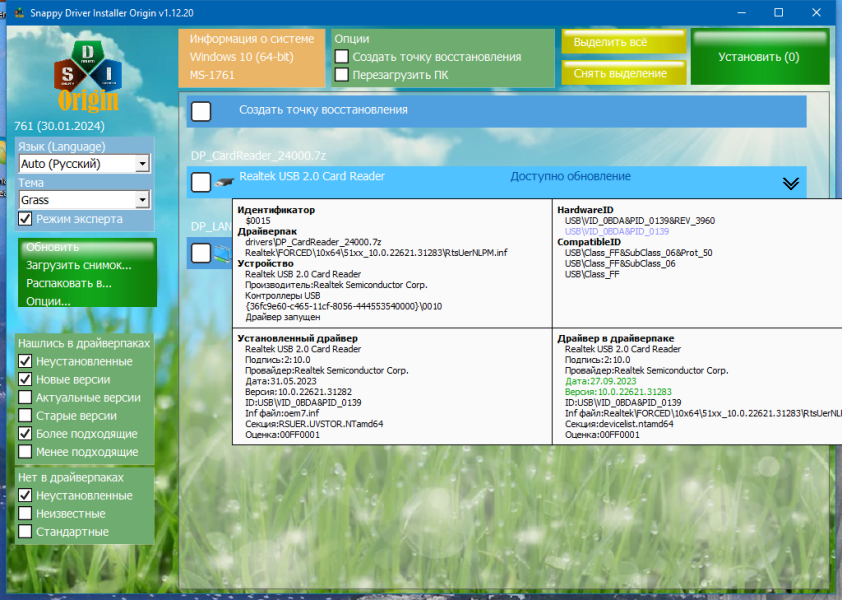Enable the Неизвестные filter
Screen dimensions: 842x600
point(25,514)
